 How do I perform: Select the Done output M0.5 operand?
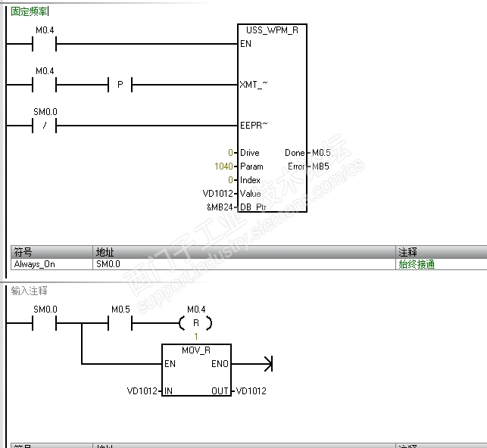pos(321,153)
